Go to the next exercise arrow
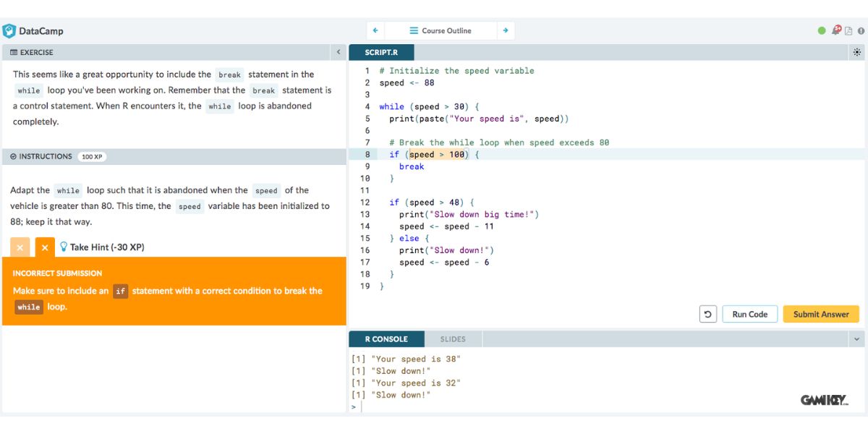The image size is (868, 434). [506, 30]
